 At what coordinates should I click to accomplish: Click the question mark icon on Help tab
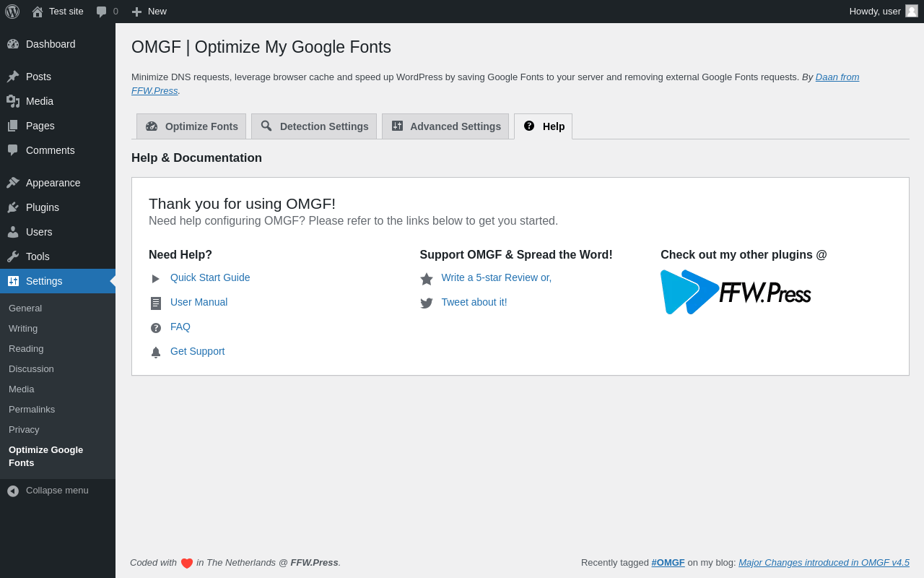click(529, 126)
